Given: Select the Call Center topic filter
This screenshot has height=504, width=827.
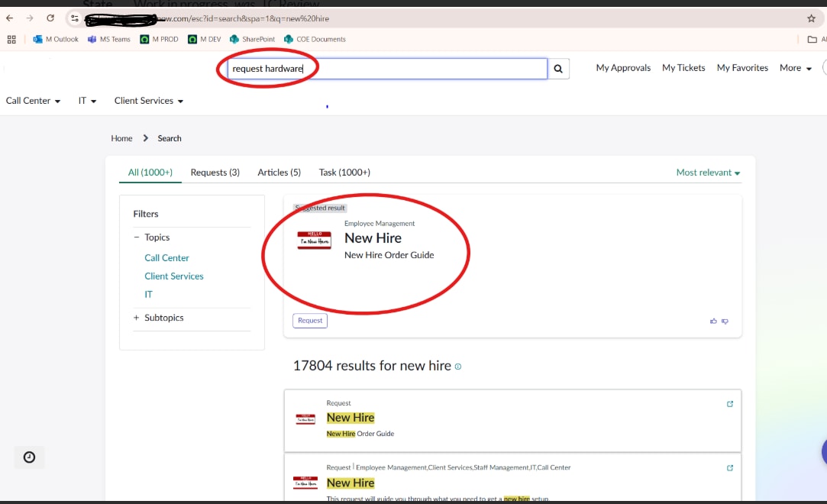Looking at the screenshot, I should point(166,257).
